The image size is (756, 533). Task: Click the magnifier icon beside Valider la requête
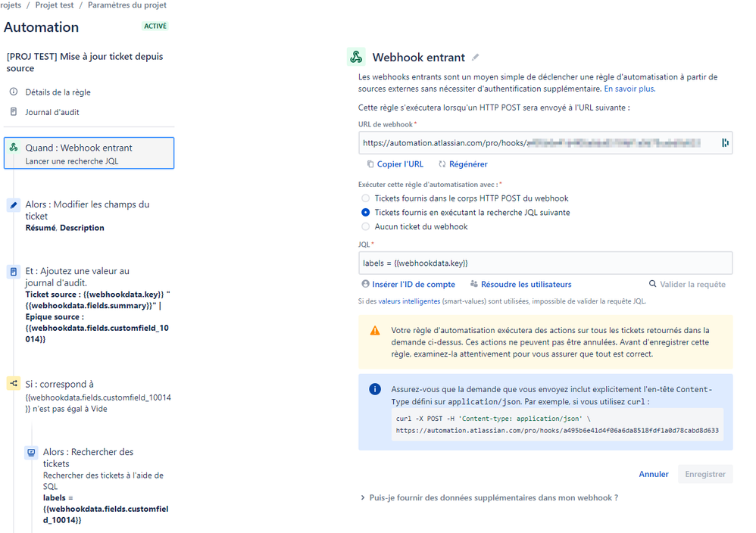pyautogui.click(x=652, y=284)
